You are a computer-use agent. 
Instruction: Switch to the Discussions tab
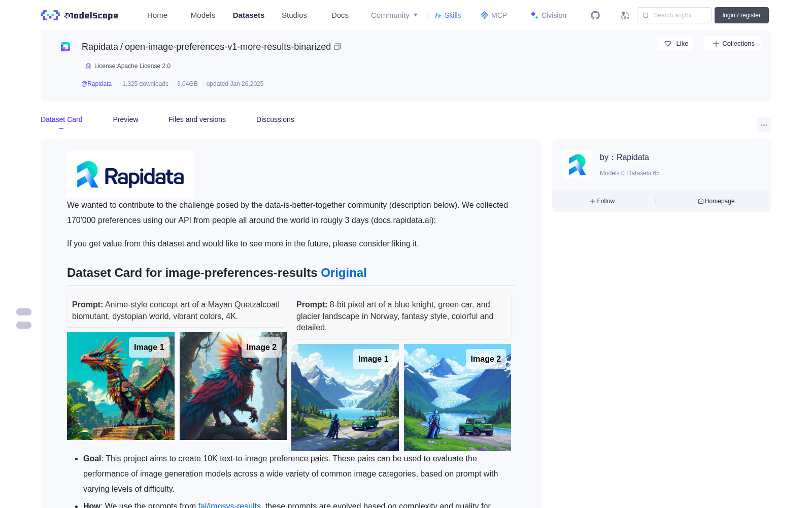tap(275, 119)
